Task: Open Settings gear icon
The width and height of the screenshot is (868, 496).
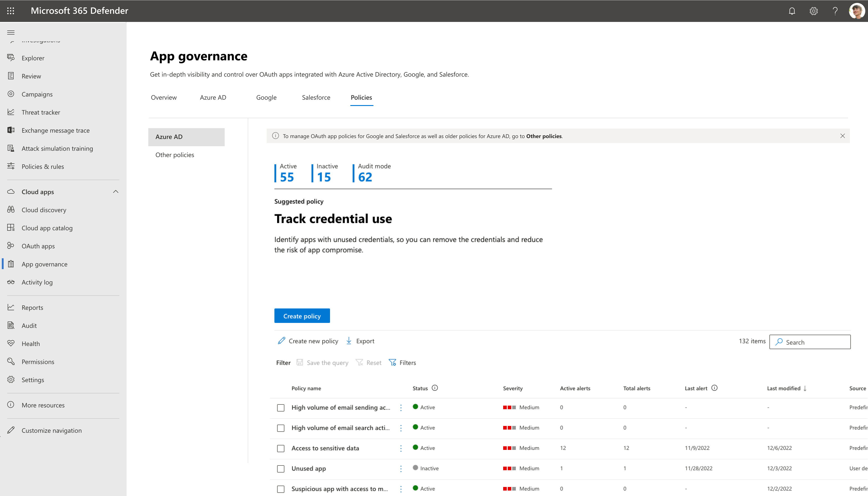Action: pyautogui.click(x=813, y=11)
